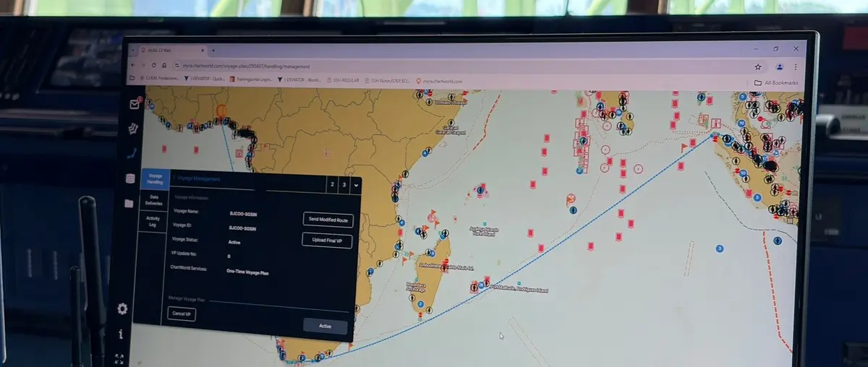Toggle fullscreen with the expand arrows icon

(119, 359)
